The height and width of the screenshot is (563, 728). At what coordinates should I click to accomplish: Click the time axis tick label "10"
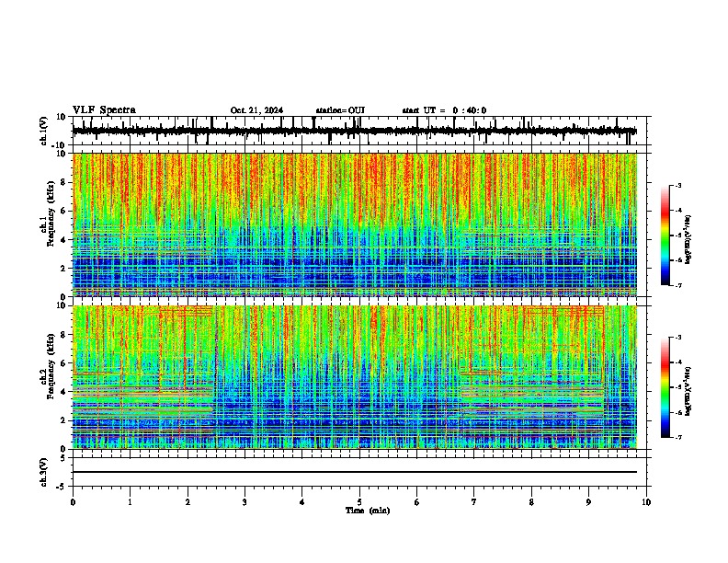tap(646, 502)
